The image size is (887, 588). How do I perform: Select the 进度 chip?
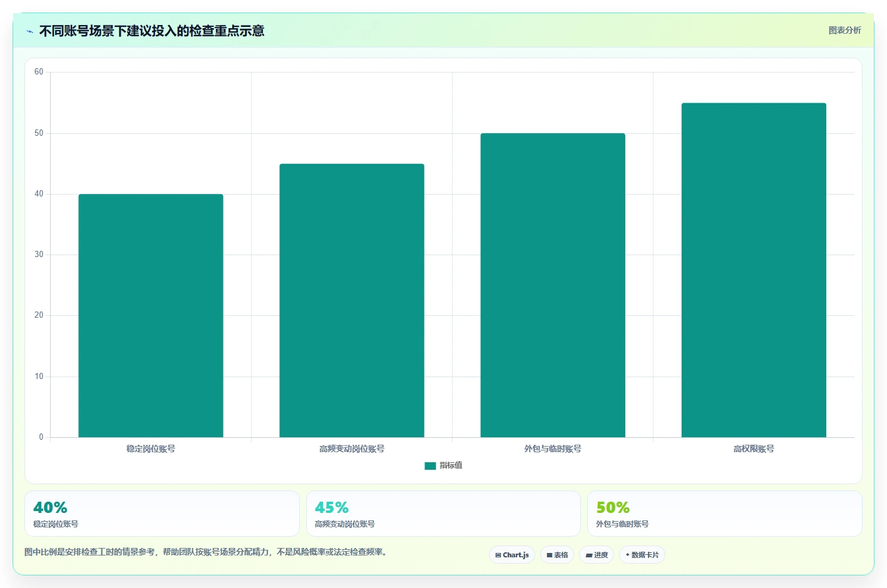[597, 555]
